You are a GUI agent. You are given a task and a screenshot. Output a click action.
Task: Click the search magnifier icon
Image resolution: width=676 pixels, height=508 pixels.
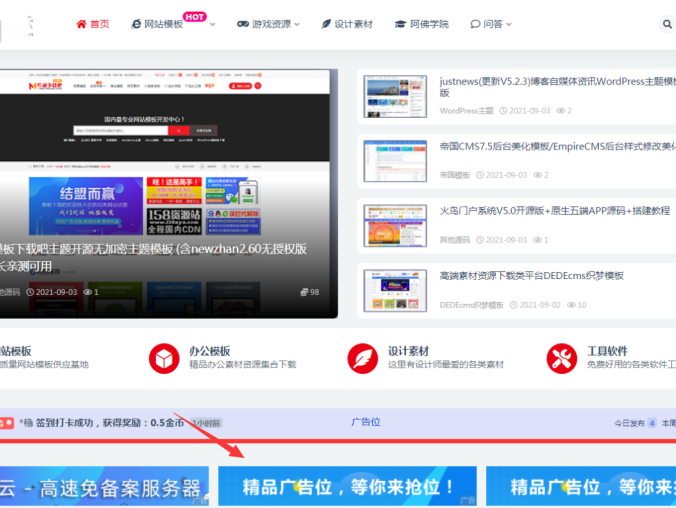tap(667, 24)
